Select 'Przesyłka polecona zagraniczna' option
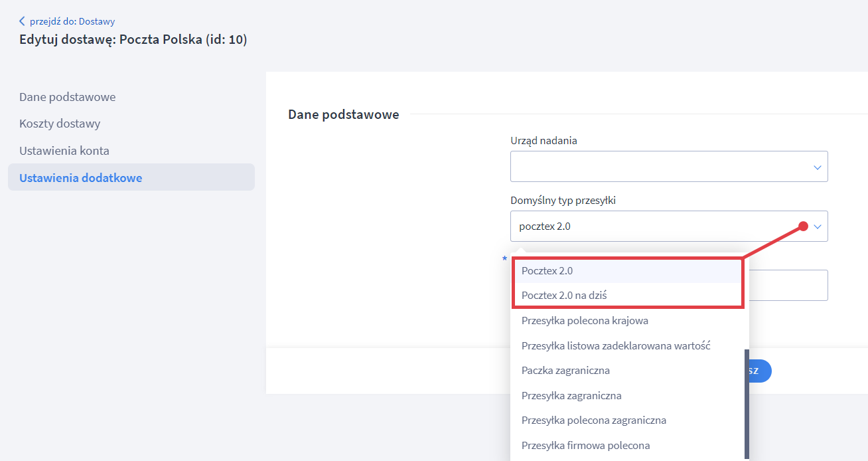The image size is (868, 461). click(630, 420)
